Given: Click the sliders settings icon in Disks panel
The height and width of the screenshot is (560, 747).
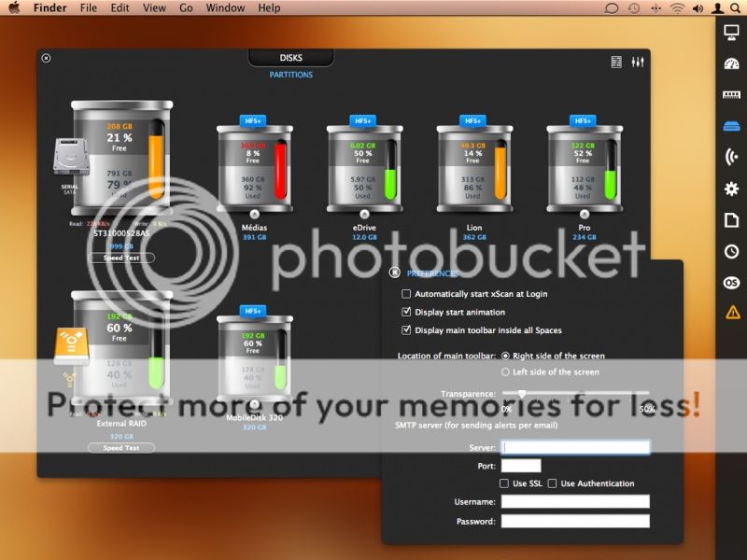Looking at the screenshot, I should click(x=639, y=62).
